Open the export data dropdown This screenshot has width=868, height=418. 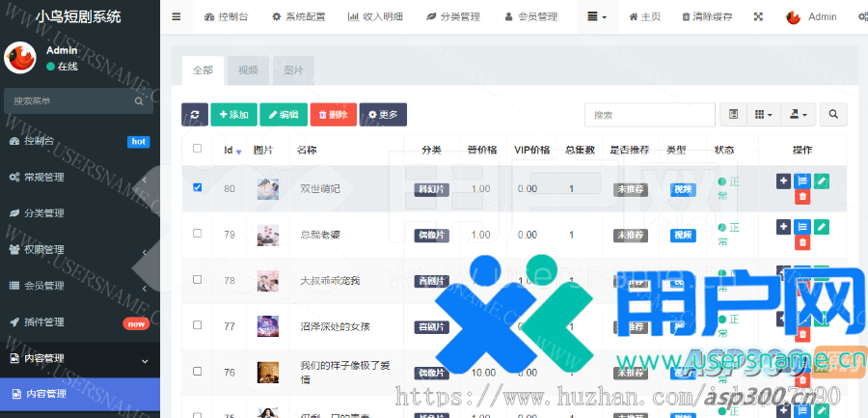tap(798, 114)
